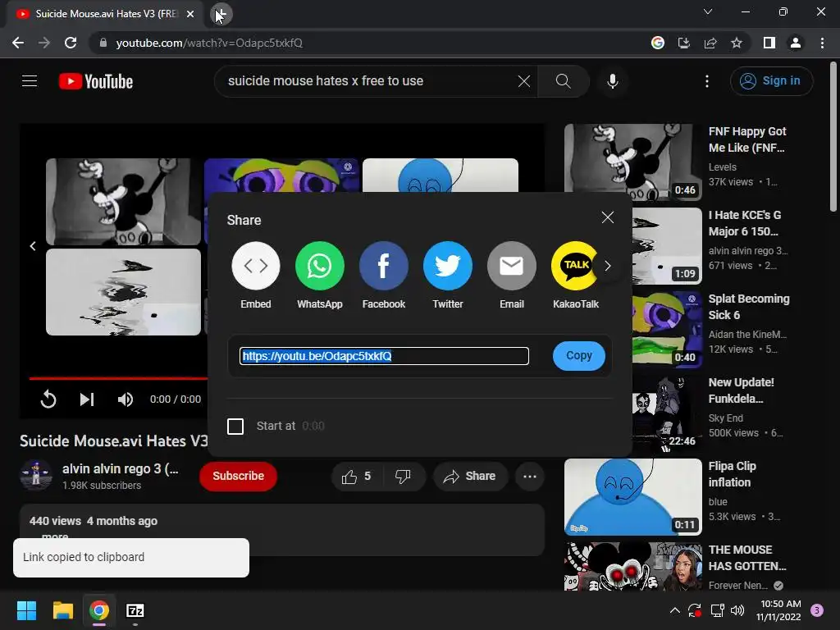Open Google icon in address bar
Image resolution: width=840 pixels, height=630 pixels.
(658, 43)
